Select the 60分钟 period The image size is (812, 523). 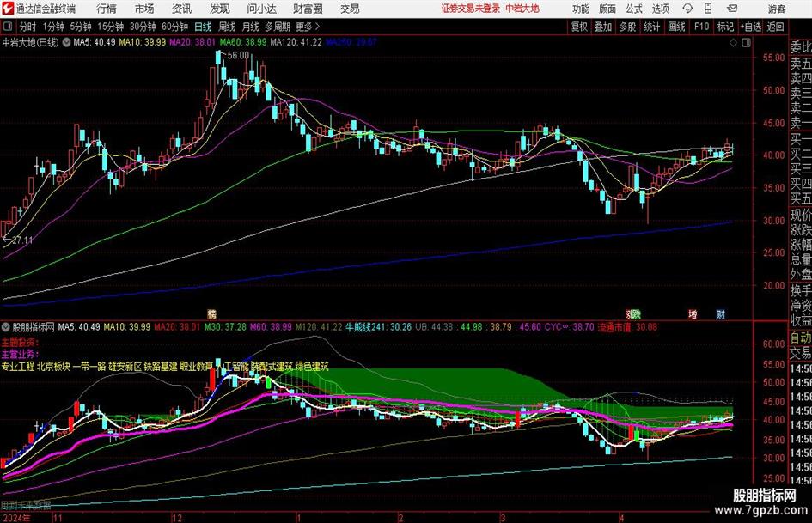(x=175, y=27)
